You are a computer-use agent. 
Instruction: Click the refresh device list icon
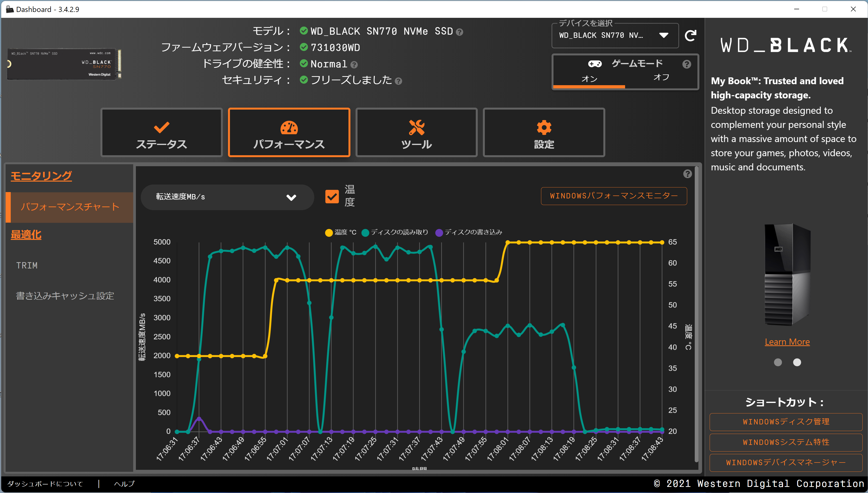click(x=690, y=35)
